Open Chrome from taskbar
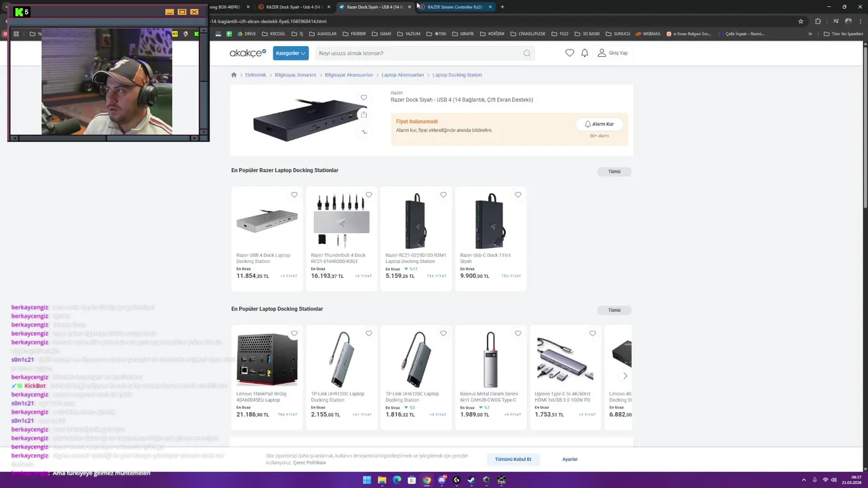This screenshot has width=868, height=488. point(427,480)
